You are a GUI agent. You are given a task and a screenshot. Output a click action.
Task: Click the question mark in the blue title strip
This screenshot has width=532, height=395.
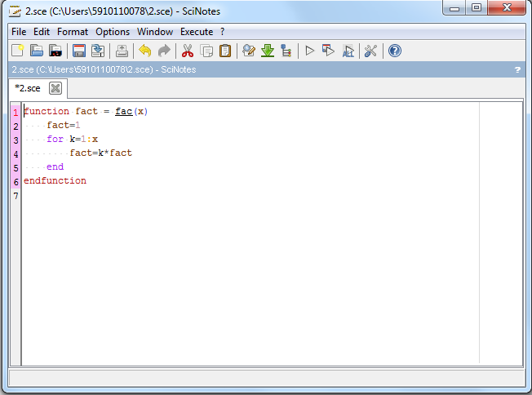coord(517,69)
